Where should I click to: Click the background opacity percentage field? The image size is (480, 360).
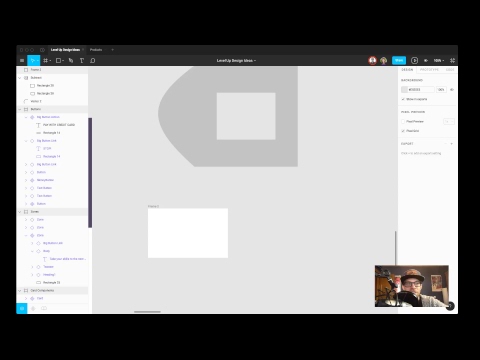[441, 90]
